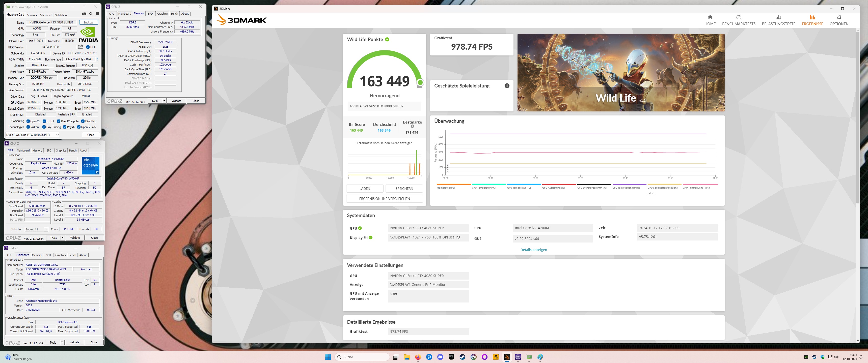Screen dimensions: 868x363
Task: Open File Explorer from taskbar
Action: pos(407,357)
